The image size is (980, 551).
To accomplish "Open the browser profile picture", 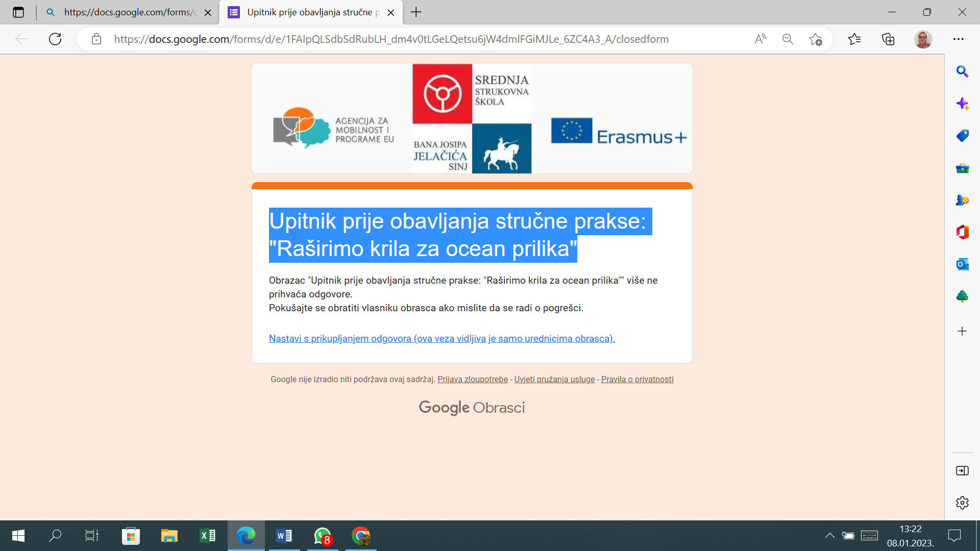I will click(923, 39).
